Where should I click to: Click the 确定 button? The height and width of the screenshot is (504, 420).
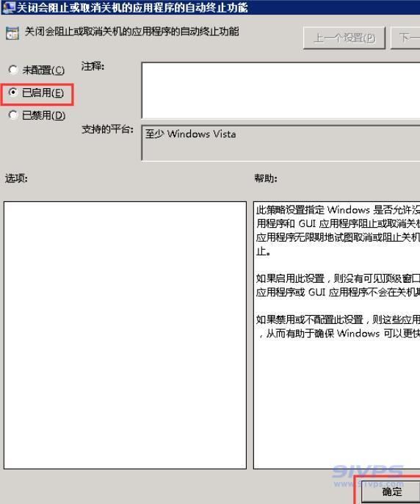[x=391, y=492]
